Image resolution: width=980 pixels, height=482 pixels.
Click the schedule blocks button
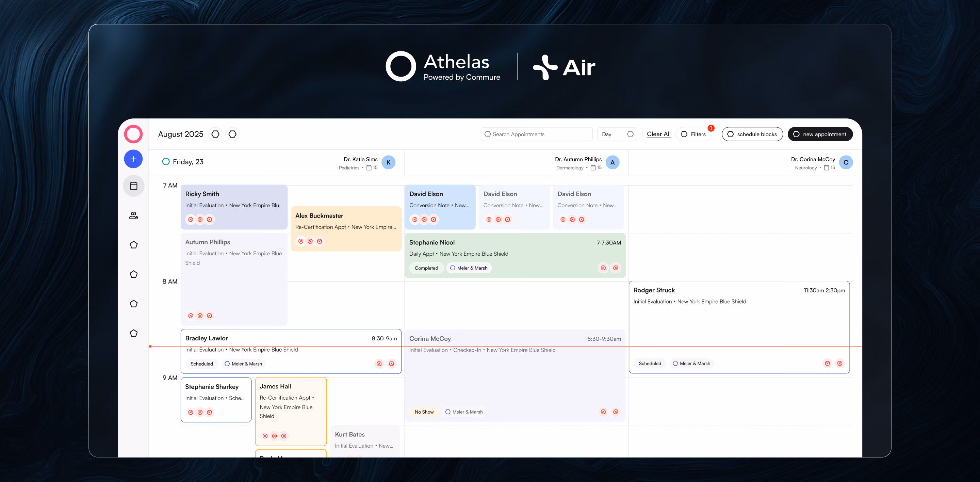coord(752,134)
